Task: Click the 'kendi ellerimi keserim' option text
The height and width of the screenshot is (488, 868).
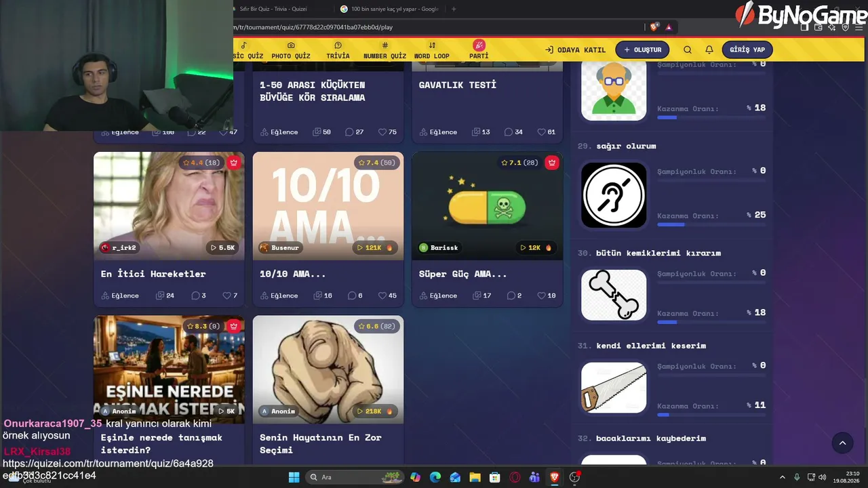Action: click(651, 346)
